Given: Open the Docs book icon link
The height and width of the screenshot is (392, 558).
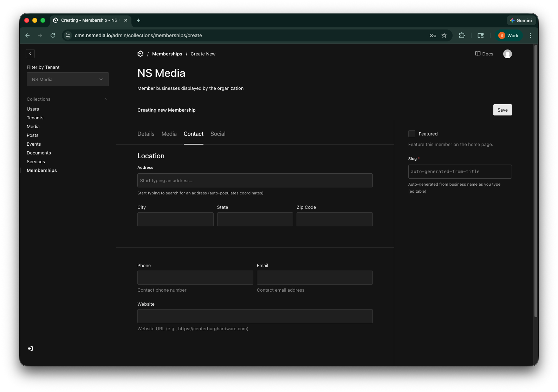Looking at the screenshot, I should tap(484, 54).
